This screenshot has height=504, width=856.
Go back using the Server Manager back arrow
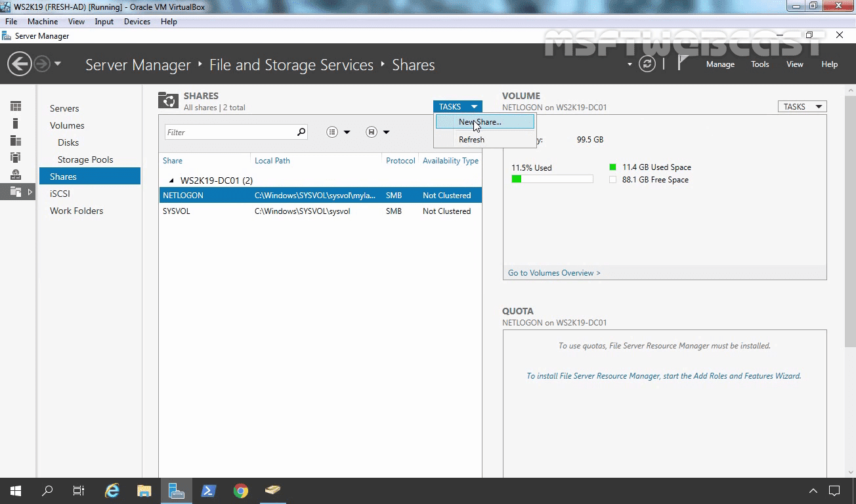click(20, 64)
